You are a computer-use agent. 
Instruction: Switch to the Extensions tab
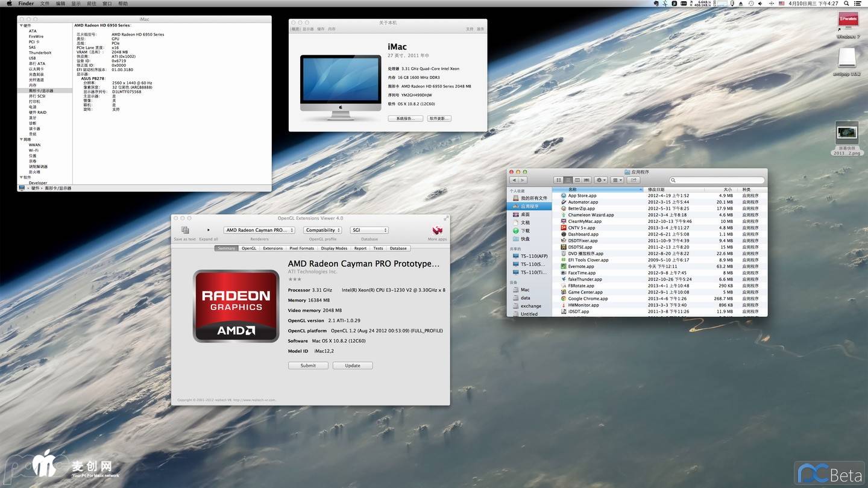point(272,248)
